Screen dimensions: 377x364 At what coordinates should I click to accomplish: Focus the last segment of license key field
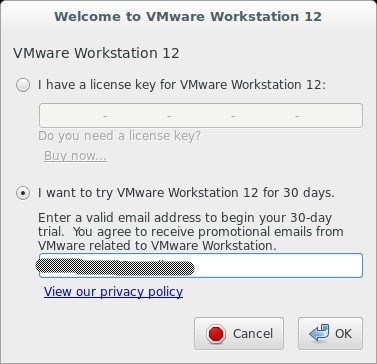point(329,116)
